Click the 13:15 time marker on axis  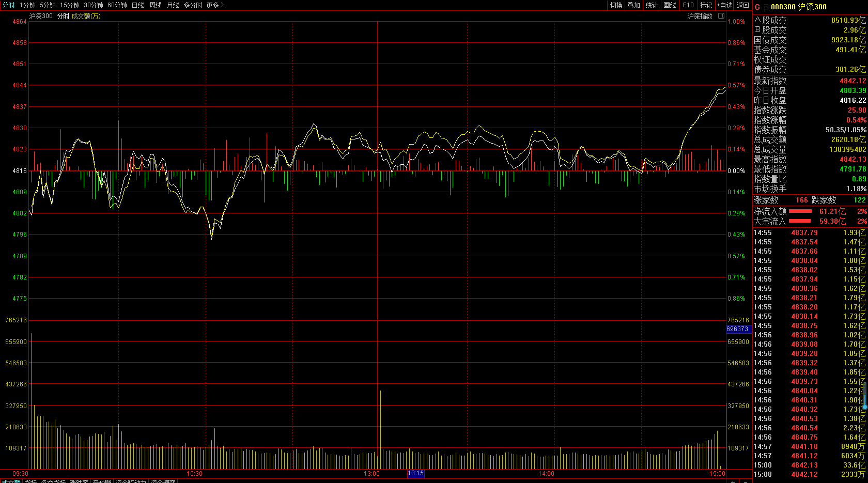point(416,473)
